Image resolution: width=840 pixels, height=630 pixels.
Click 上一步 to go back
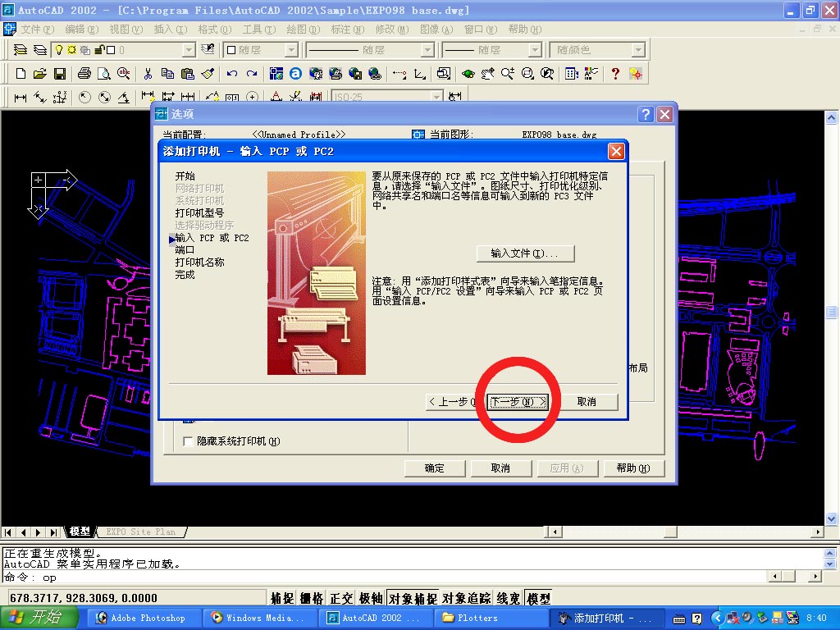pyautogui.click(x=452, y=402)
